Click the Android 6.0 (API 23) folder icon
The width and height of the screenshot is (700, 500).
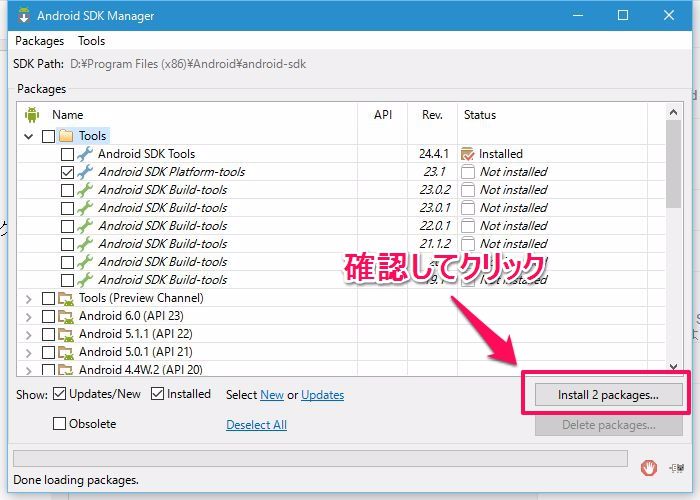click(66, 317)
